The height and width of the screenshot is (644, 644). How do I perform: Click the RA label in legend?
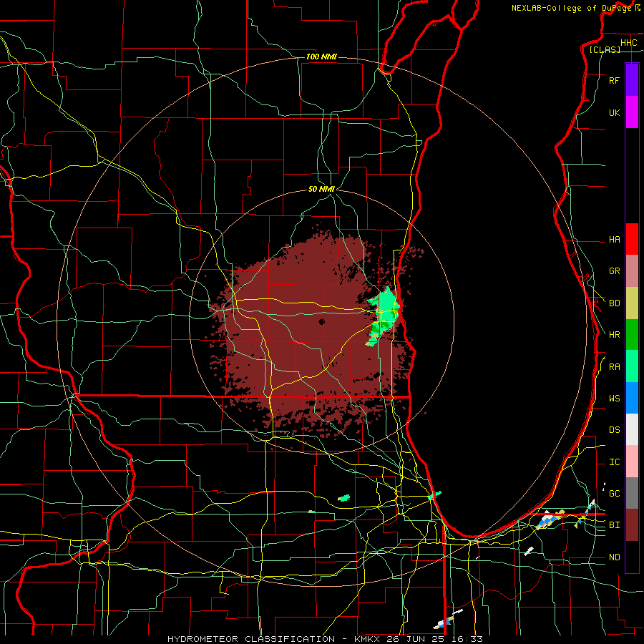614,367
